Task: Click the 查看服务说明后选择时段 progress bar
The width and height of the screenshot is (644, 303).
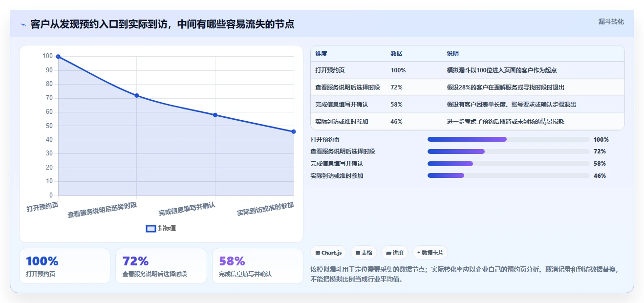Action: [508, 151]
